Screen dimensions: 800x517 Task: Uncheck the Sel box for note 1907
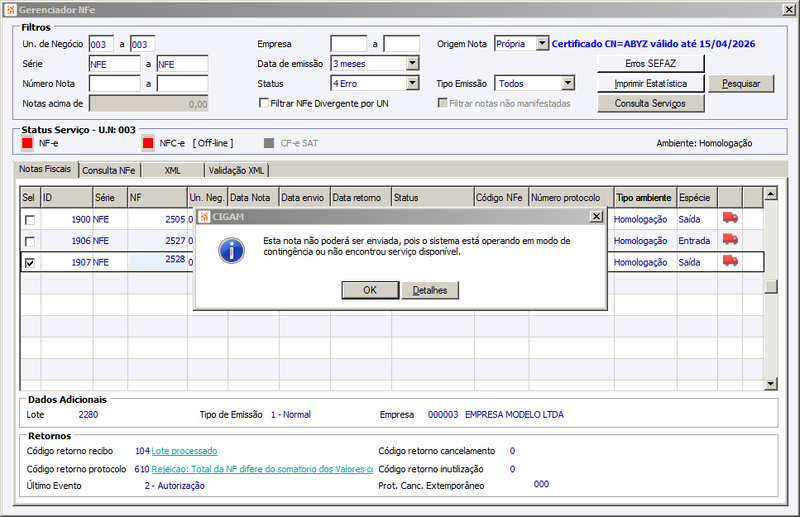(30, 263)
